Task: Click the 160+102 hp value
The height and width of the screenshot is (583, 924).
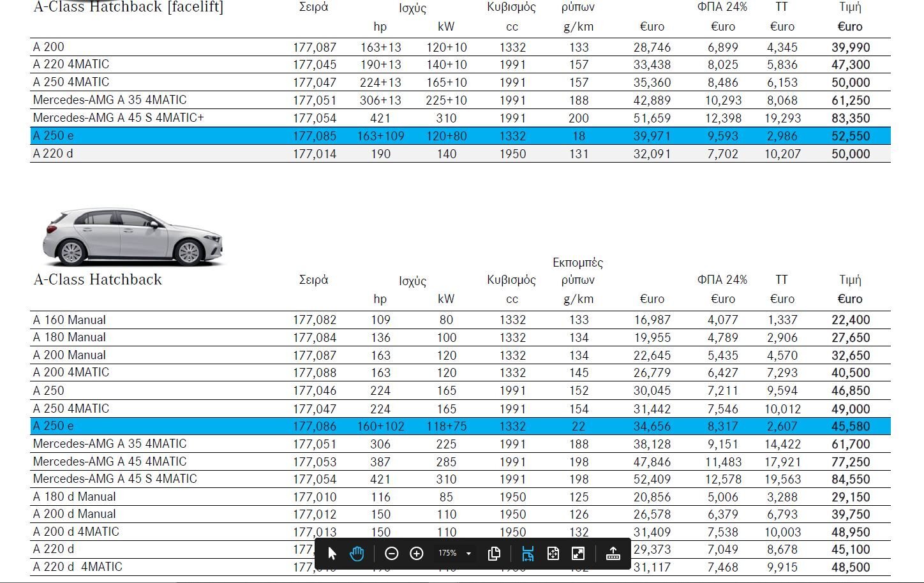Action: coord(380,426)
